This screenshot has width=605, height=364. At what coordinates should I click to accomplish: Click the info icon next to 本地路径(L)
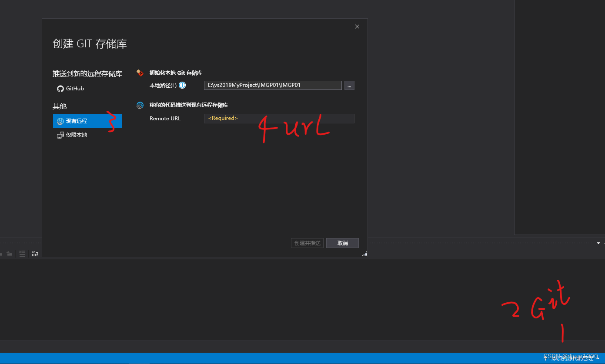click(182, 85)
